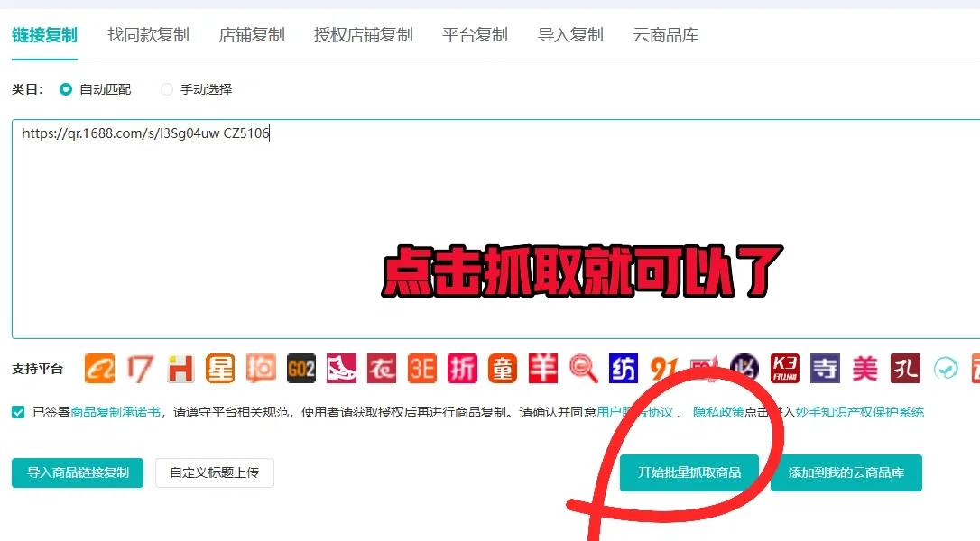Click the magnifier search platform icon
980x541 pixels.
582,368
